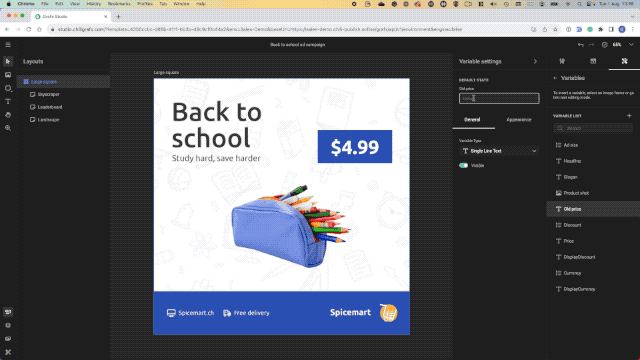Switch to the General tab
The image size is (640, 360).
472,120
